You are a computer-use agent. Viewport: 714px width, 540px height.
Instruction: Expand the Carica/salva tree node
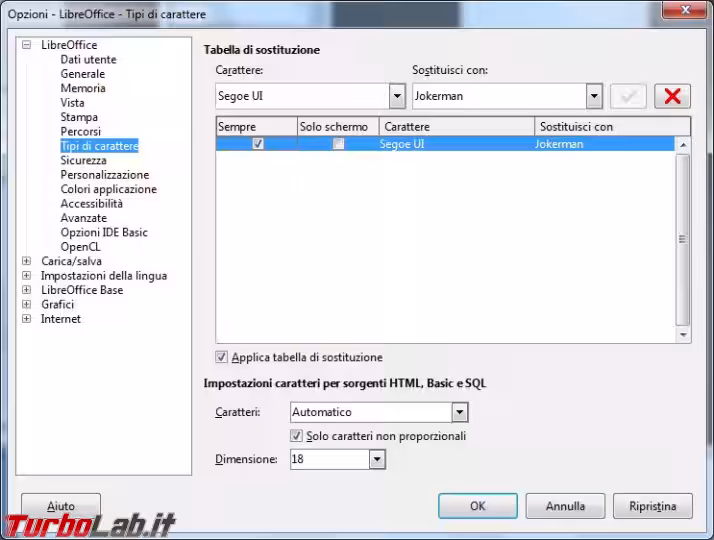coord(27,261)
